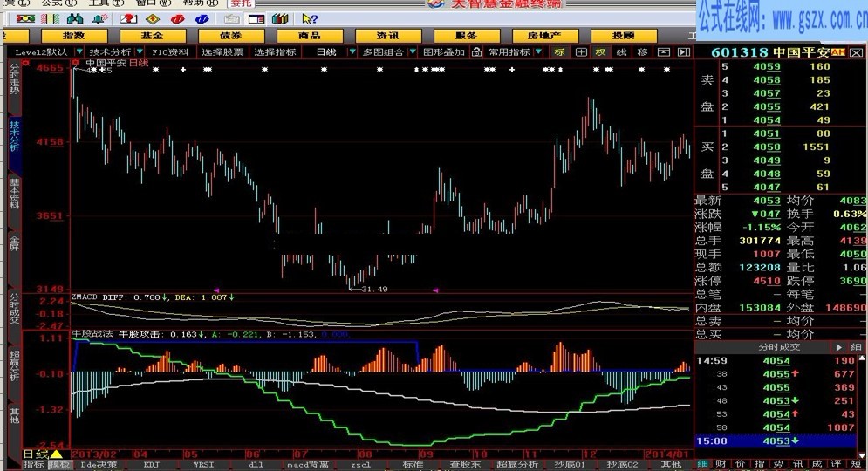Screen dimensions: 868x471
Task: Select the macd背离 bottom tab
Action: 307,464
